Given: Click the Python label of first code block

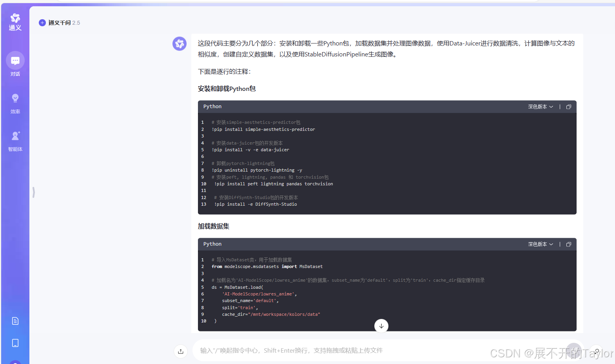Looking at the screenshot, I should 212,107.
